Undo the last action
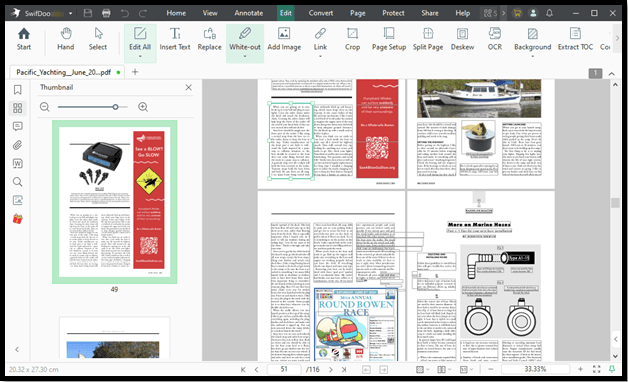 125,13
